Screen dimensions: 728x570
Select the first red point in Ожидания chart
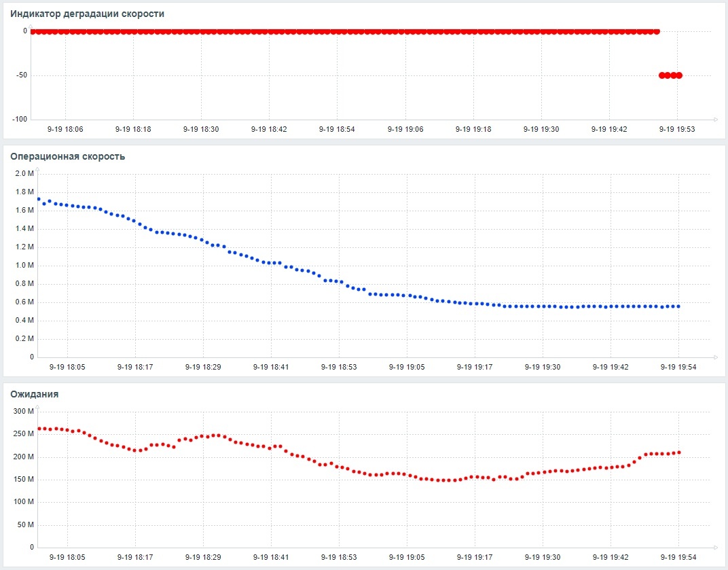click(39, 428)
